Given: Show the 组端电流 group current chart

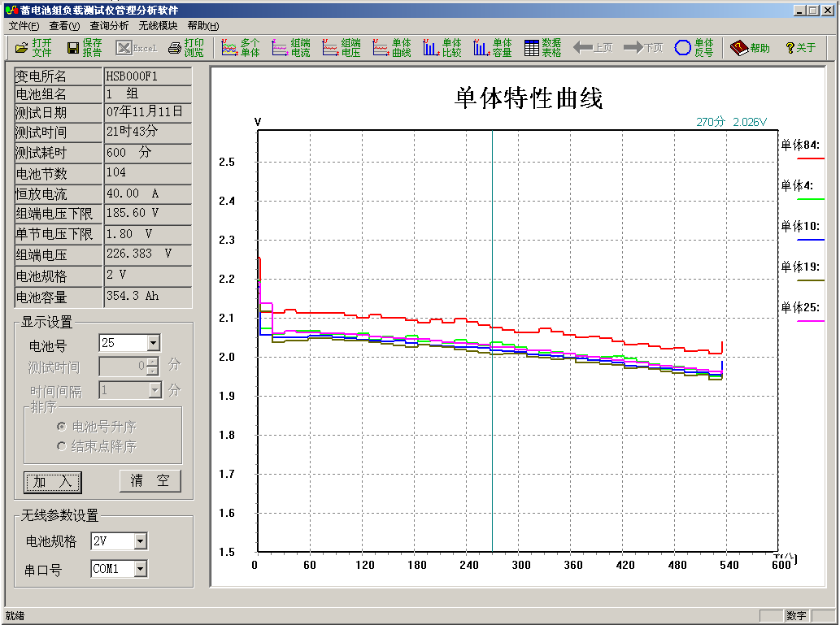Looking at the screenshot, I should pyautogui.click(x=290, y=48).
